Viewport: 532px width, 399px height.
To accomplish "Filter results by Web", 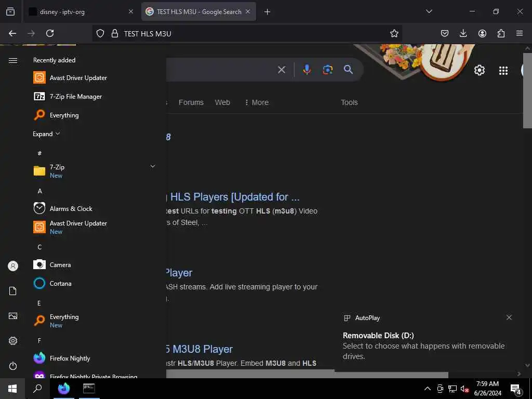I will click(x=222, y=102).
